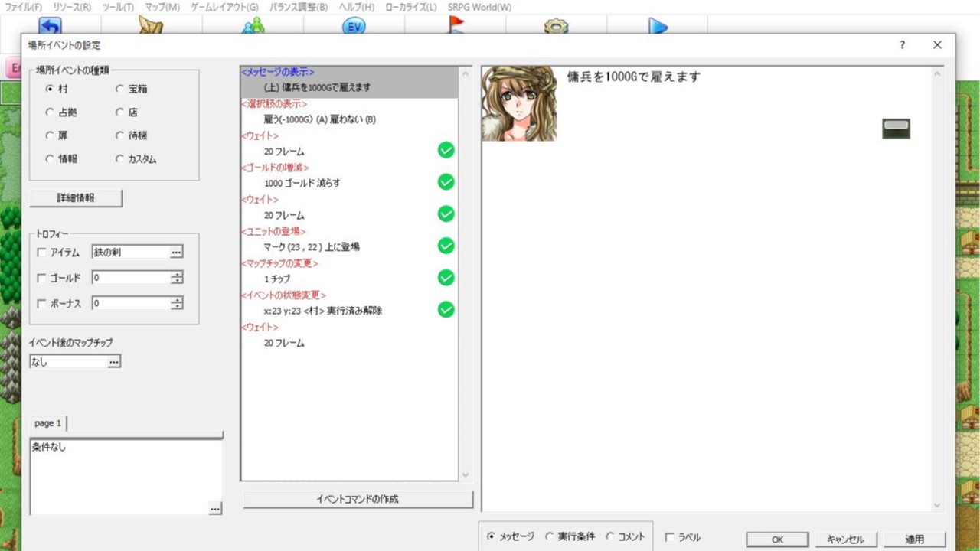Viewport: 980px width, 551px height.
Task: Open the unit placement toolbar icon
Action: (251, 25)
